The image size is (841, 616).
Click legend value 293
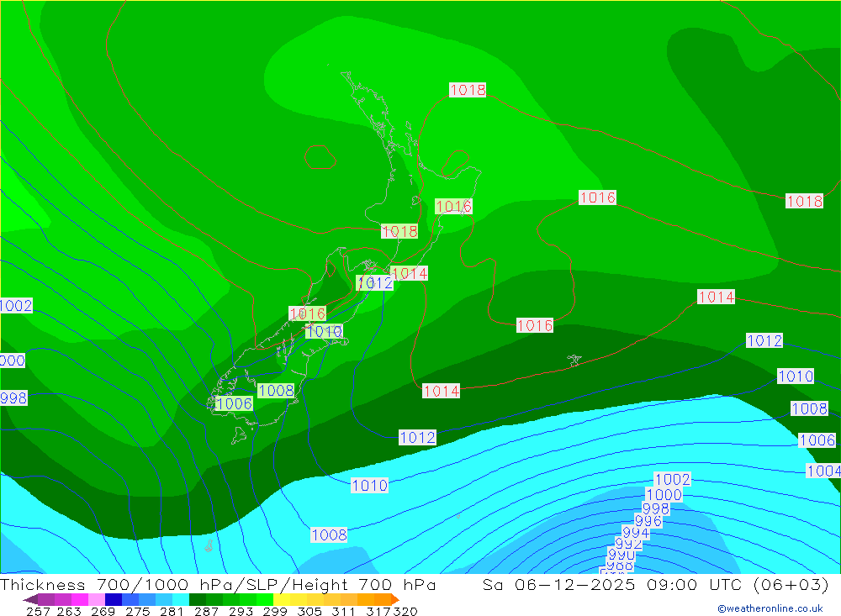point(241,611)
